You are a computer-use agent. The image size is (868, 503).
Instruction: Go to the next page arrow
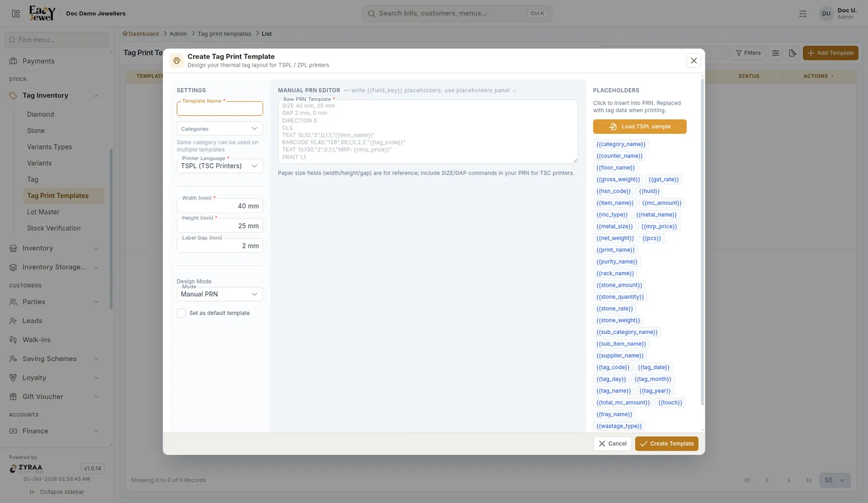(789, 480)
